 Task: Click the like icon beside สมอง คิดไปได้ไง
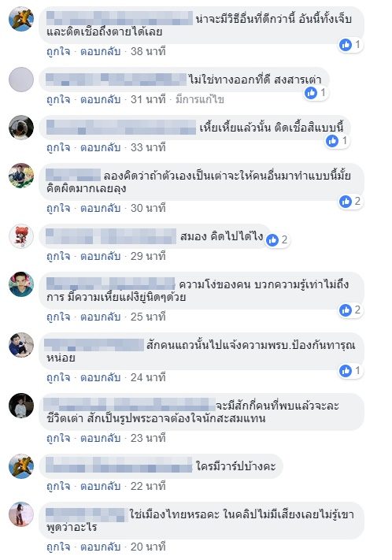272,240
